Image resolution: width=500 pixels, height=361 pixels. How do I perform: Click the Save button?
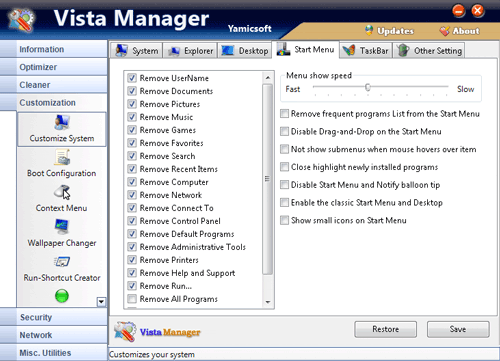[x=458, y=329]
